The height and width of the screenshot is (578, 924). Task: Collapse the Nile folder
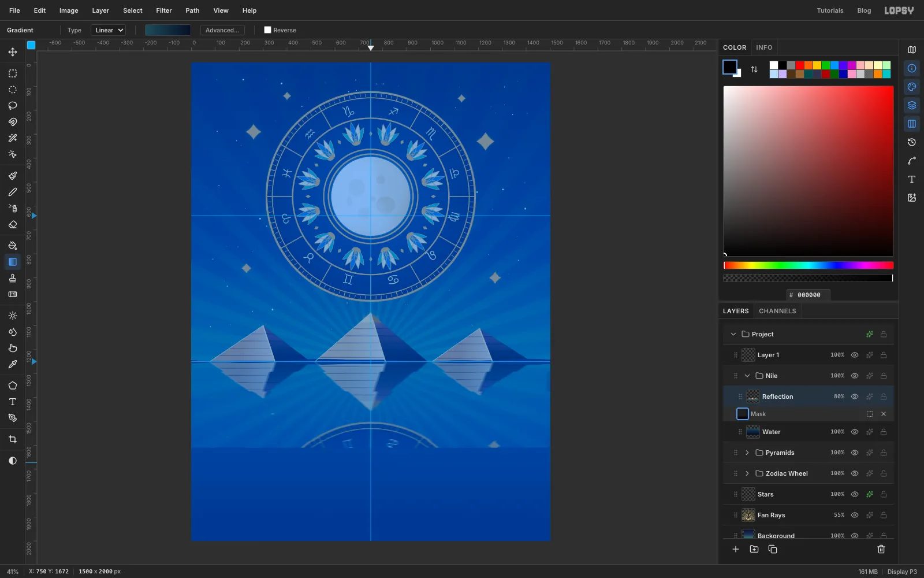747,376
